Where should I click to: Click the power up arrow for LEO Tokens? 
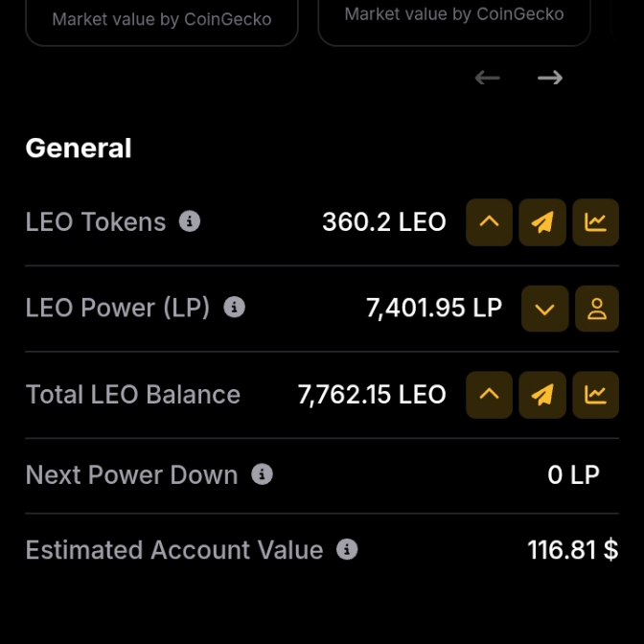coord(489,222)
